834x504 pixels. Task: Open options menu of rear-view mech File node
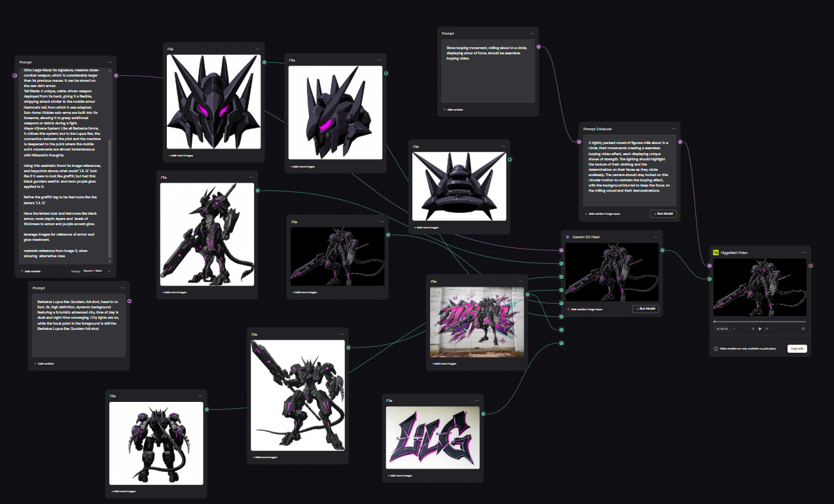[x=200, y=396]
